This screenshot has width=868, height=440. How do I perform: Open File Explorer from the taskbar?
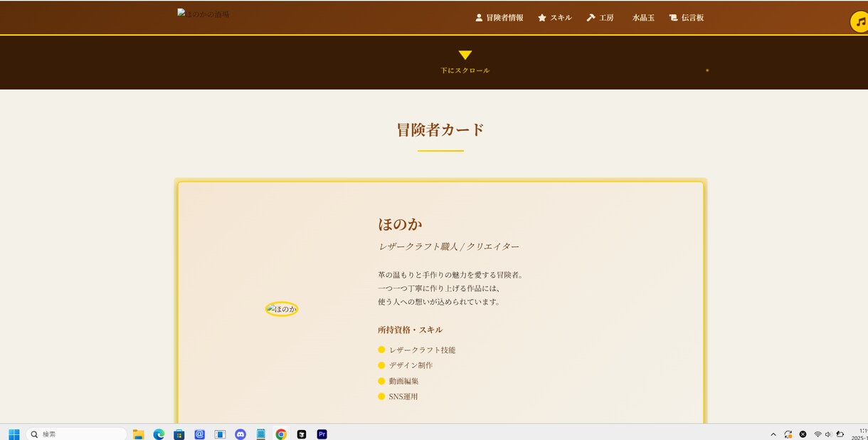click(x=139, y=434)
